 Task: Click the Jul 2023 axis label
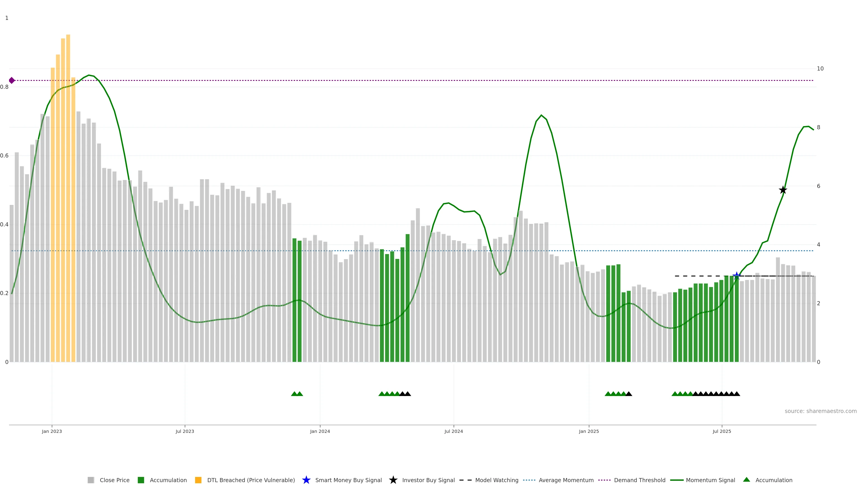[x=185, y=431]
